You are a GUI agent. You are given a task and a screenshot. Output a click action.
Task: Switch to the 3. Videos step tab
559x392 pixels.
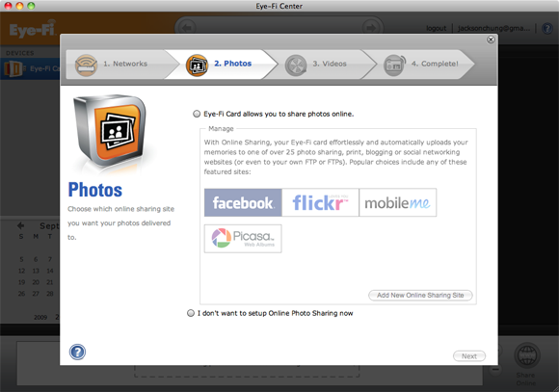click(321, 65)
